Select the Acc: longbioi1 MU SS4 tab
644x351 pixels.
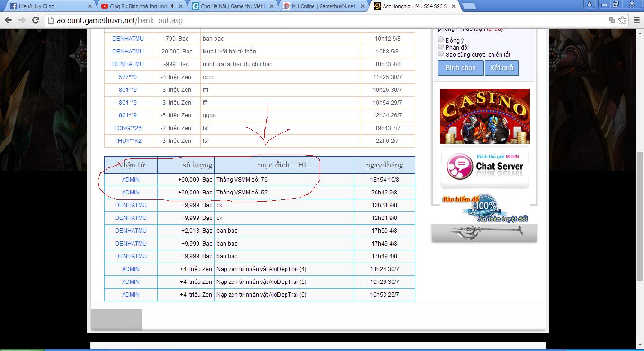click(x=413, y=6)
